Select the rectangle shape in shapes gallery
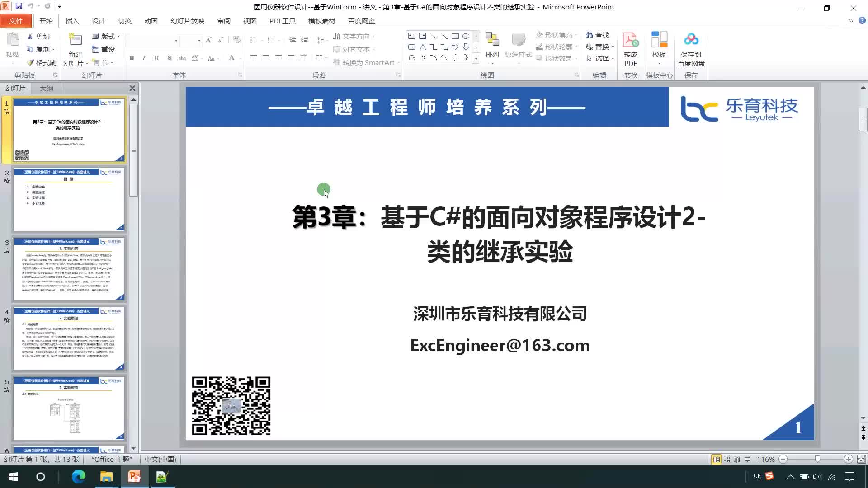This screenshot has width=868, height=488. (455, 36)
